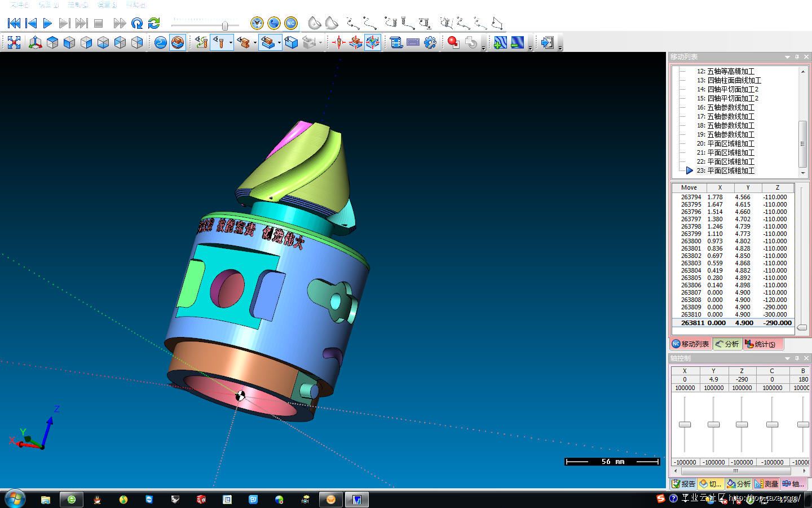Switch to 分析 tab beside 移动列表
812x508 pixels.
coord(727,344)
